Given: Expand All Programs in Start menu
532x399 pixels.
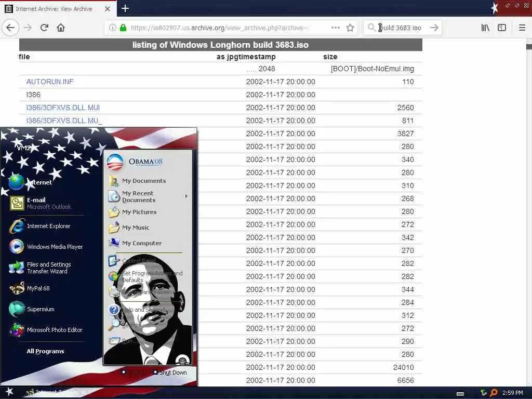Looking at the screenshot, I should 46,351.
